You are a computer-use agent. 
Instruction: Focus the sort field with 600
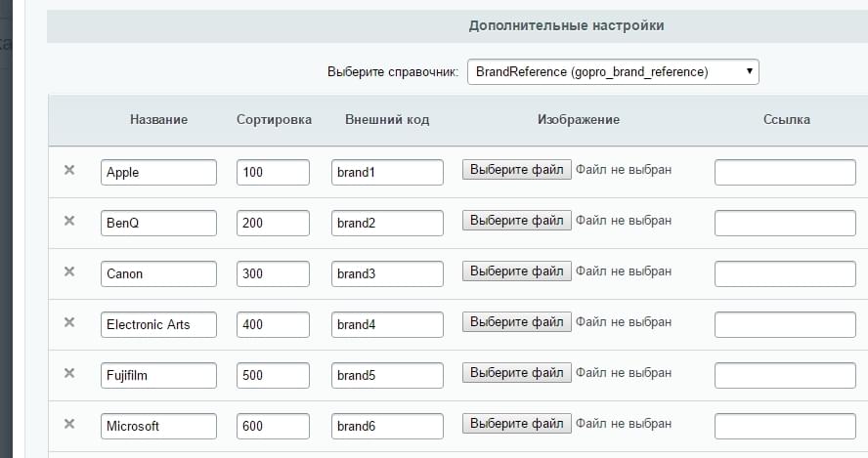point(273,427)
